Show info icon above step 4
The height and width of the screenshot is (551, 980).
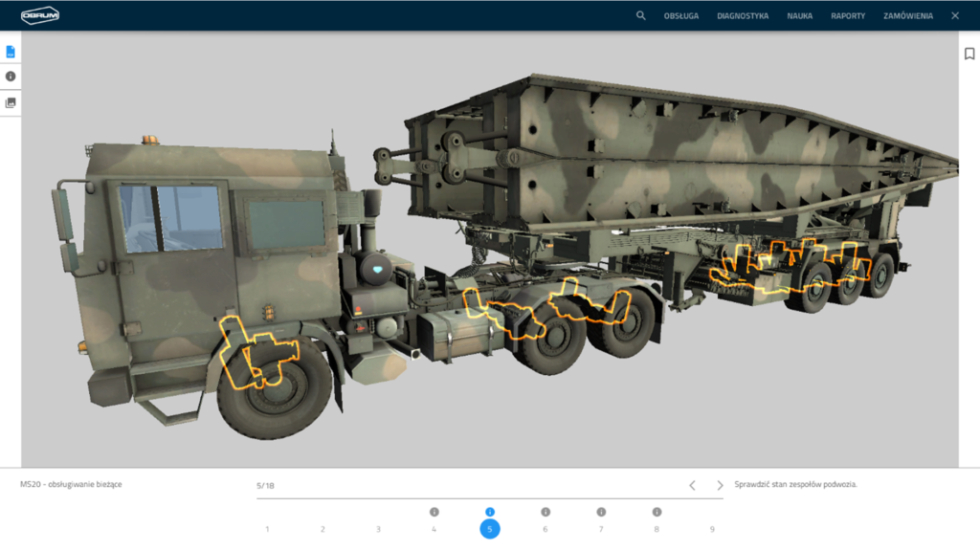pos(434,512)
